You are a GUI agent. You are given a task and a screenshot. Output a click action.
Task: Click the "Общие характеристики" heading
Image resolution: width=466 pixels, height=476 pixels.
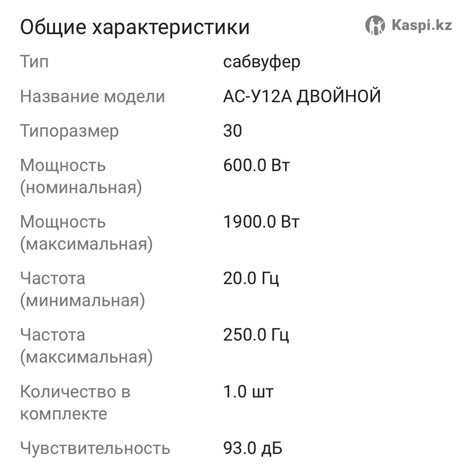click(135, 27)
